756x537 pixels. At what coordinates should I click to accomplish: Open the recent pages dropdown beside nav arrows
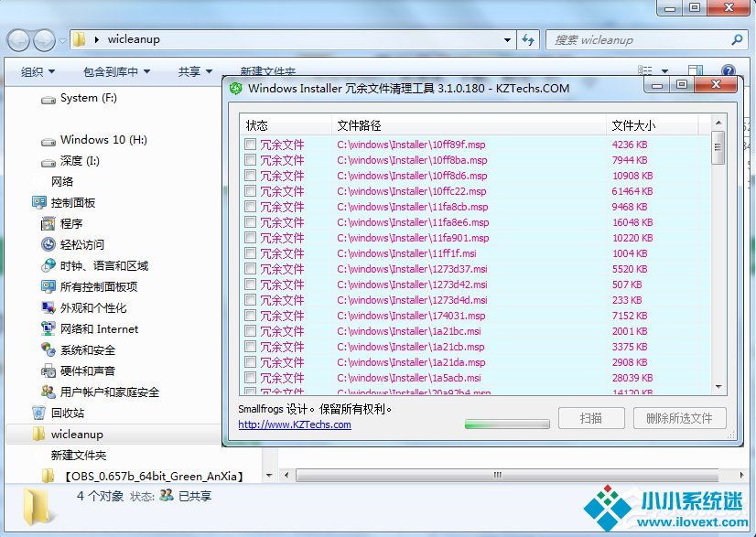pyautogui.click(x=62, y=40)
